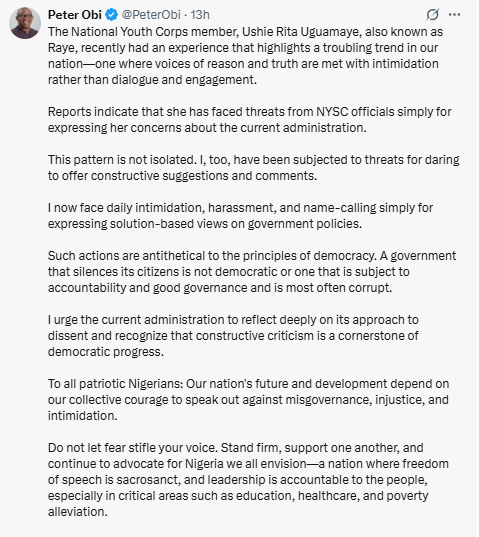Click the blue verified badge
479x537 pixels.
[111, 15]
